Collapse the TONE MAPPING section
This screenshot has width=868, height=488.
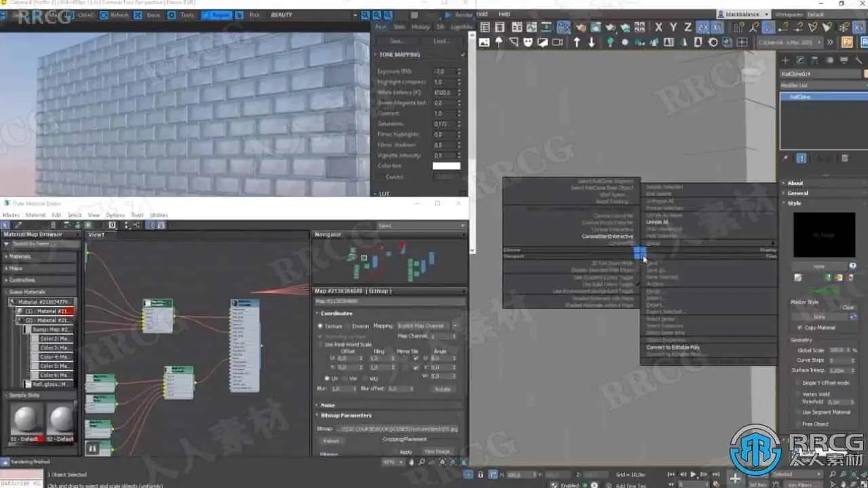[399, 55]
